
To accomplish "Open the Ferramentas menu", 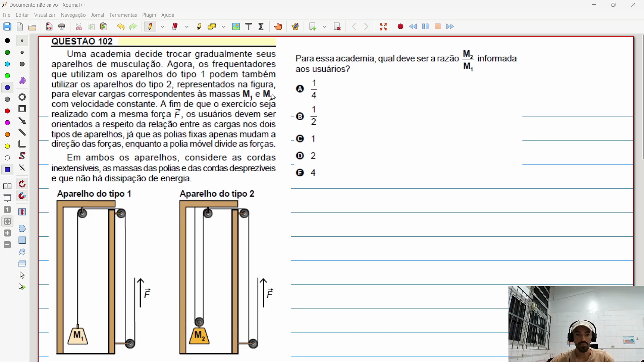I will [x=123, y=15].
